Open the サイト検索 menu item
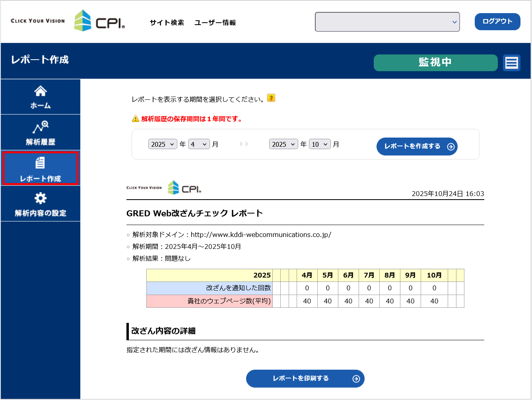 point(167,23)
